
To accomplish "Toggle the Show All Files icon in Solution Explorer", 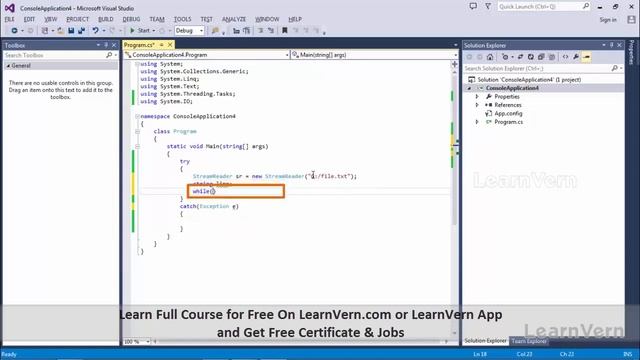I will click(552, 57).
